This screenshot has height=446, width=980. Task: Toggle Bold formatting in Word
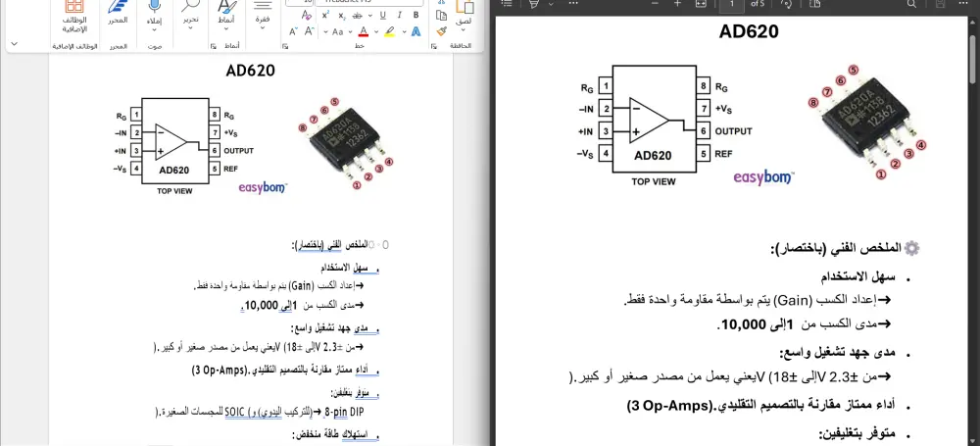coord(416,15)
